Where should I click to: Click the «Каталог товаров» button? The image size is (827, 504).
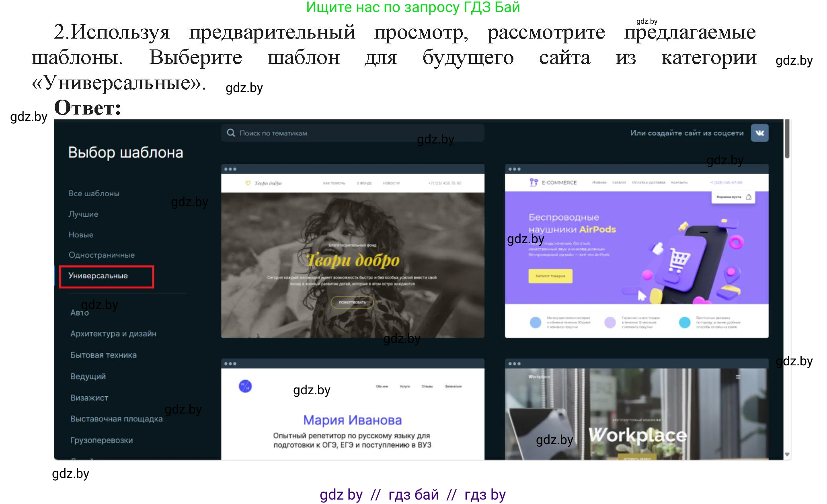(550, 276)
